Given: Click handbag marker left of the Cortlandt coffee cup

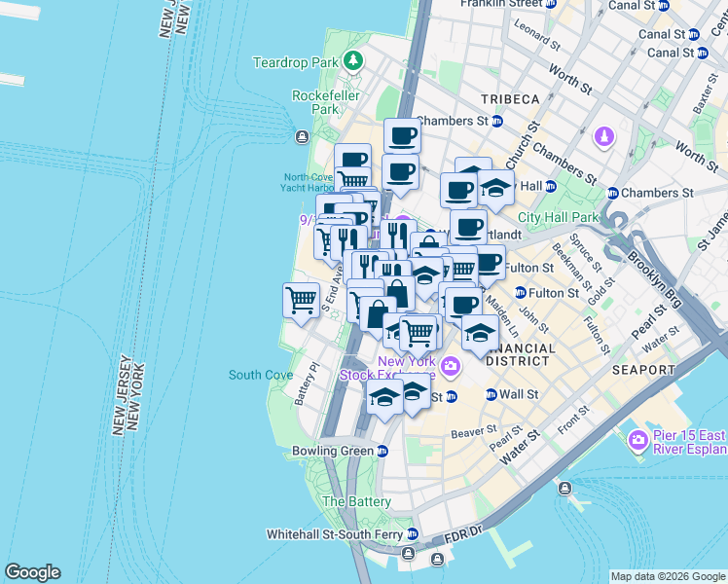Looking at the screenshot, I should [428, 241].
